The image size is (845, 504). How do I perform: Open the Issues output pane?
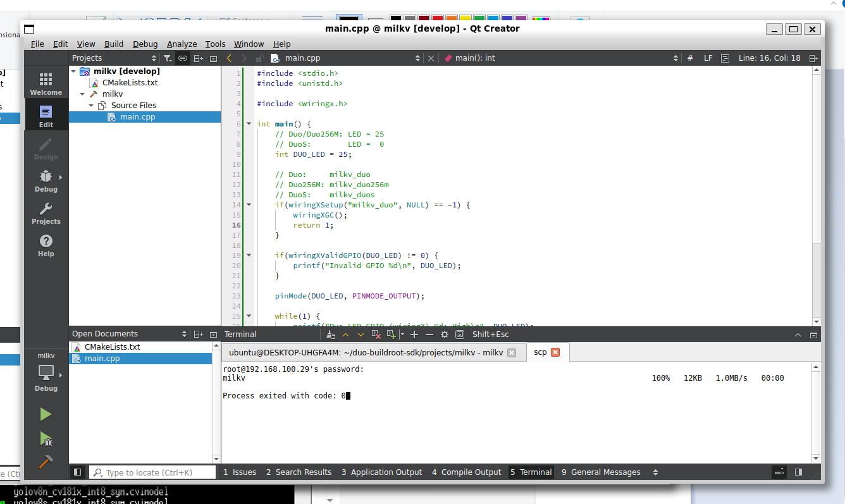pos(240,472)
